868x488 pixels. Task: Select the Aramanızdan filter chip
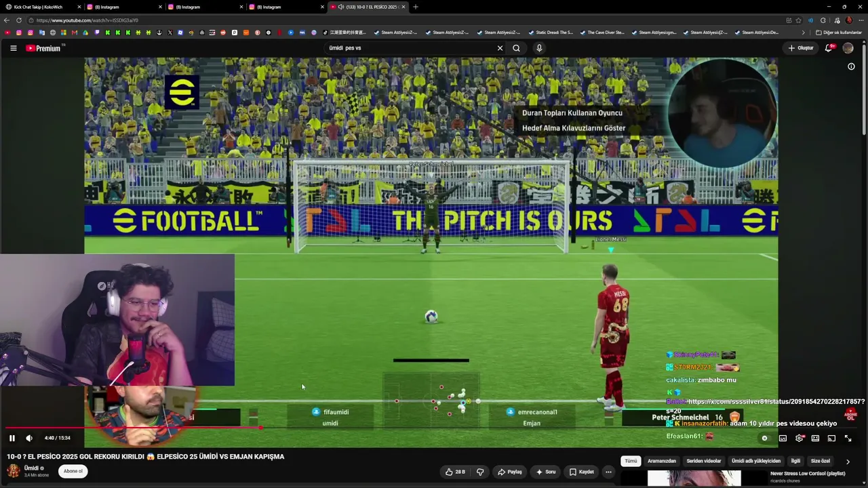[662, 461]
